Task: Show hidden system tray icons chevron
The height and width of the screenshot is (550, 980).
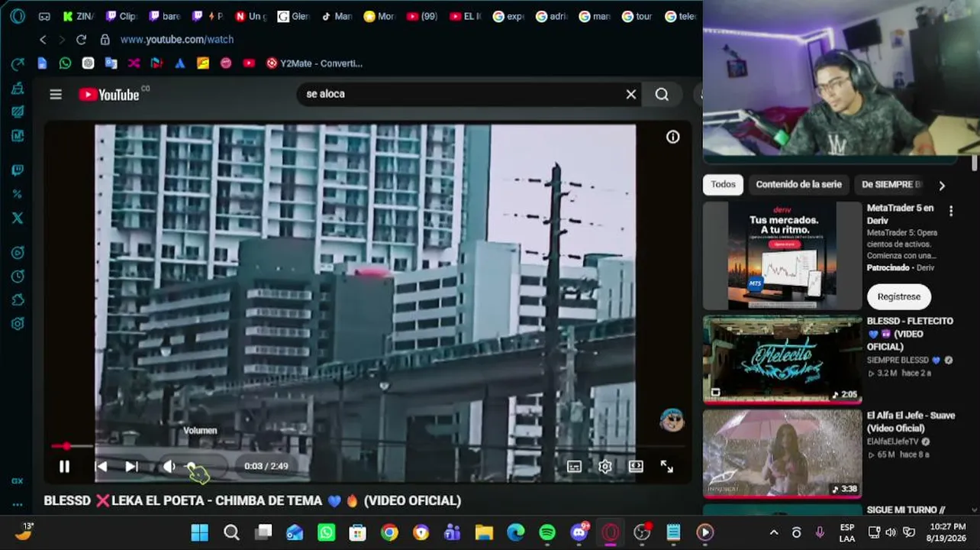Action: pos(774,532)
